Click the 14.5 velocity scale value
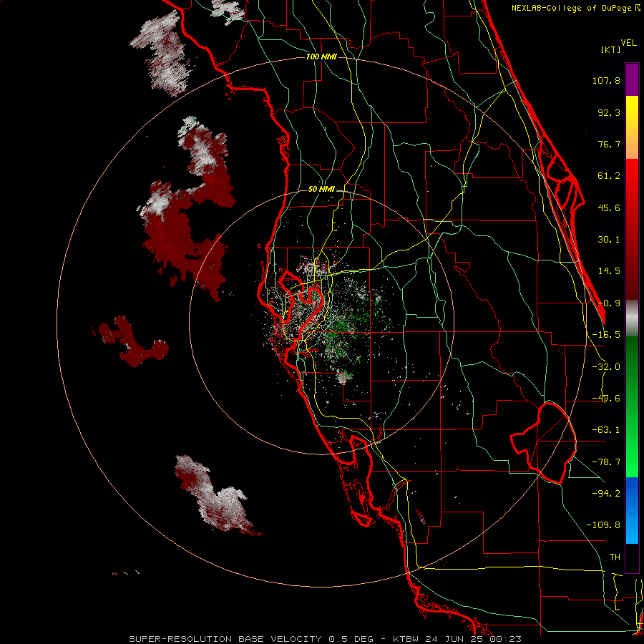 [x=609, y=271]
